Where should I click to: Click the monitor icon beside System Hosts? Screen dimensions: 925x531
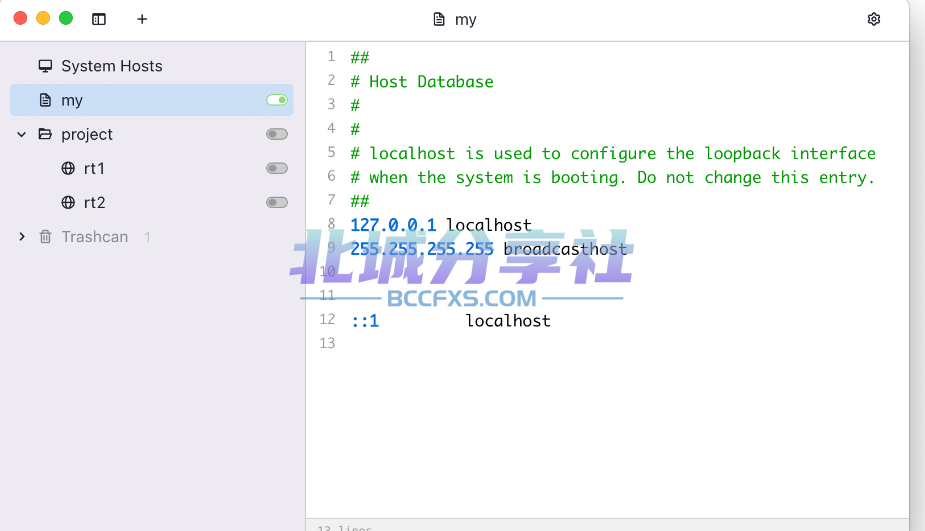pyautogui.click(x=45, y=65)
